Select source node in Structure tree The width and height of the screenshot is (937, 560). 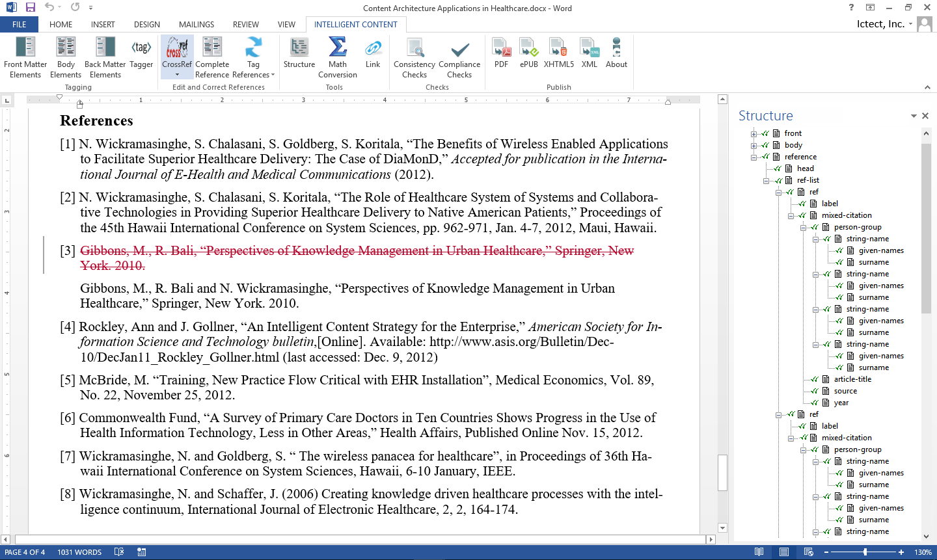click(845, 391)
